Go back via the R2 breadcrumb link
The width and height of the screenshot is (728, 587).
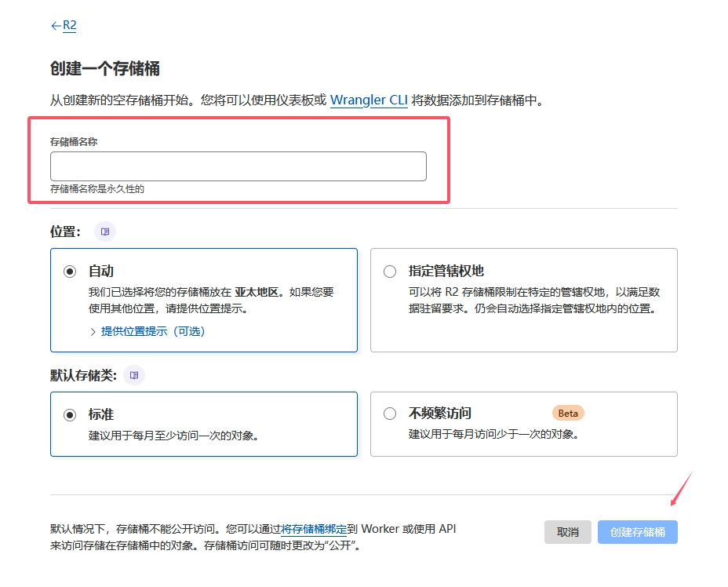[70, 25]
